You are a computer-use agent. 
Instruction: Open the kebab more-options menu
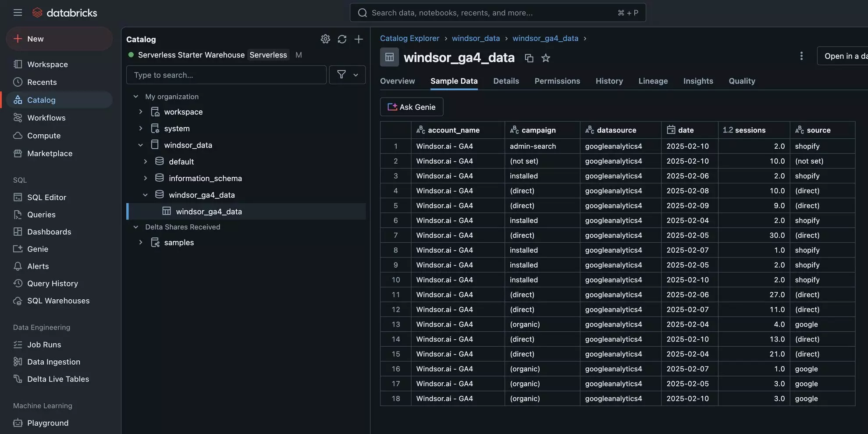click(801, 56)
